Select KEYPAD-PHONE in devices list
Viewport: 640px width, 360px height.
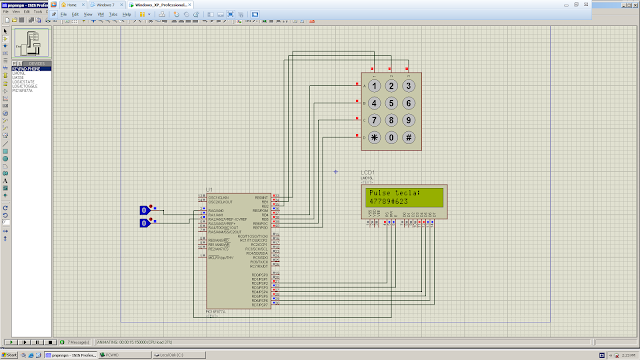pos(31,69)
